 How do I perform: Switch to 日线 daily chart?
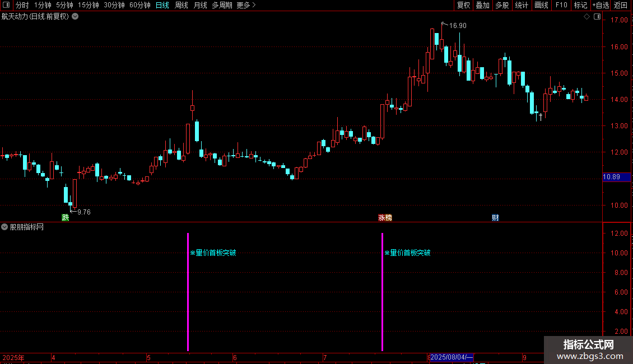click(162, 5)
